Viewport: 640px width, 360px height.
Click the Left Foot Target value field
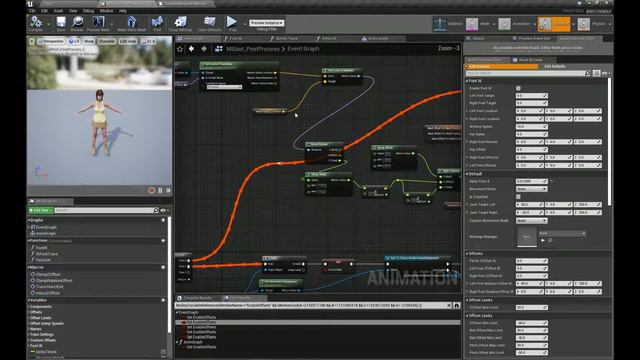531,96
